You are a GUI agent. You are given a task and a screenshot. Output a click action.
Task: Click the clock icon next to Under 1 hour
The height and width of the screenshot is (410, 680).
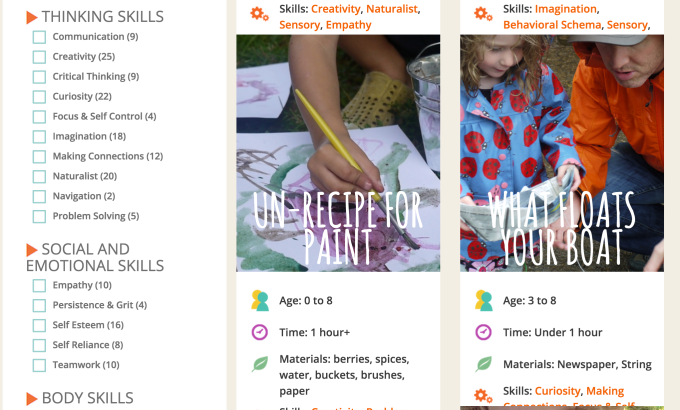[484, 332]
